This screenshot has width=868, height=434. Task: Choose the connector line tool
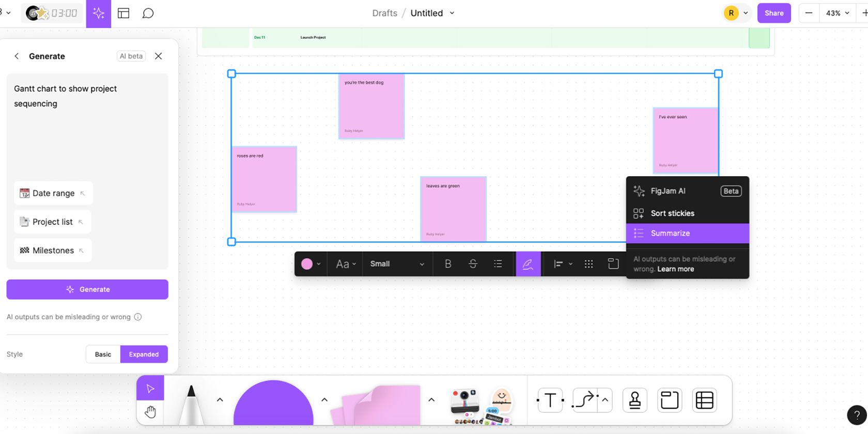pyautogui.click(x=585, y=400)
